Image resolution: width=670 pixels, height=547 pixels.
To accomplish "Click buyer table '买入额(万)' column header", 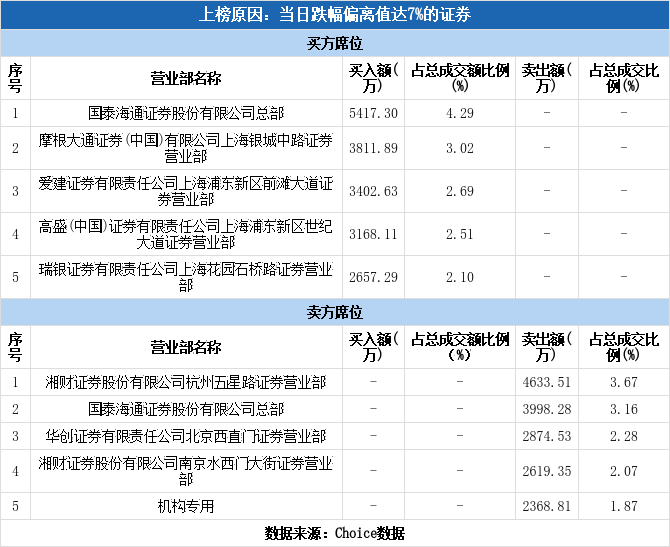I will (x=373, y=78).
